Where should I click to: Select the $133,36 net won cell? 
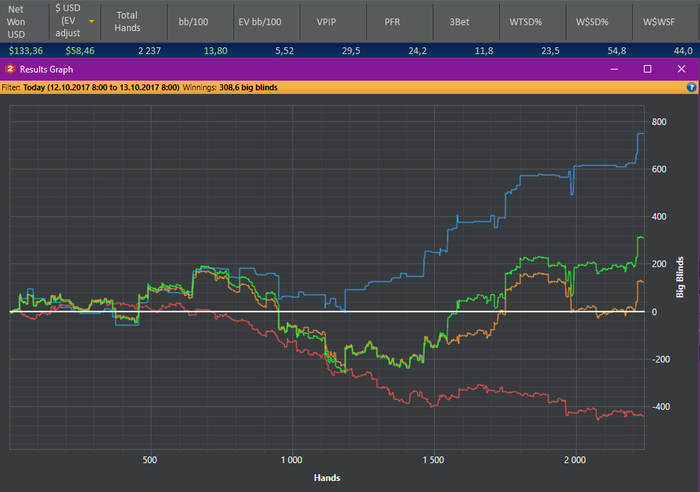pyautogui.click(x=26, y=50)
